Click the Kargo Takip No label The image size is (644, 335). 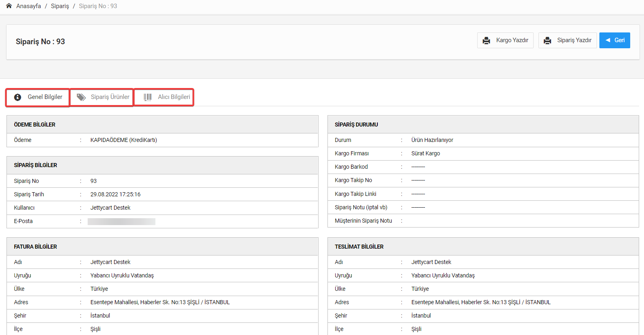353,180
